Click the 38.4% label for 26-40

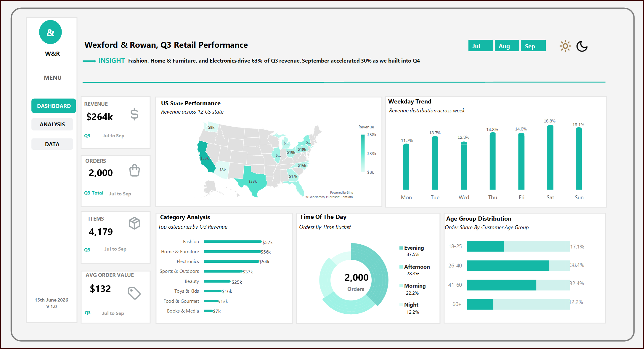tap(577, 265)
